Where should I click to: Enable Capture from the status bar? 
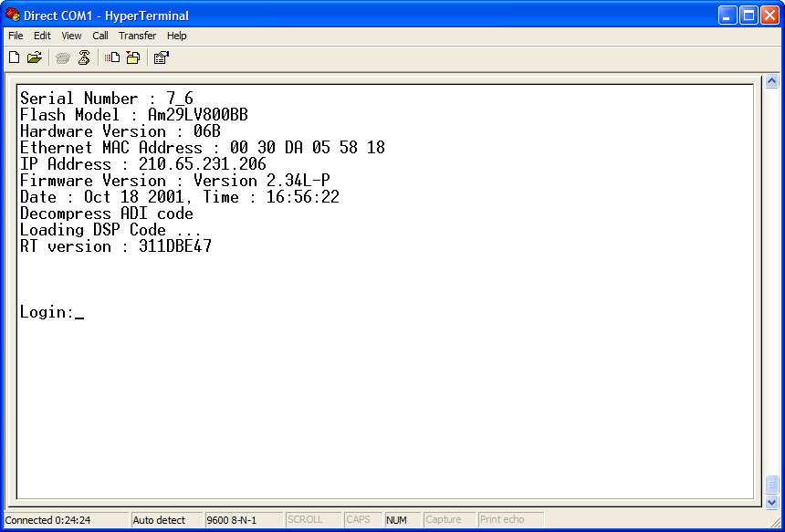click(447, 518)
